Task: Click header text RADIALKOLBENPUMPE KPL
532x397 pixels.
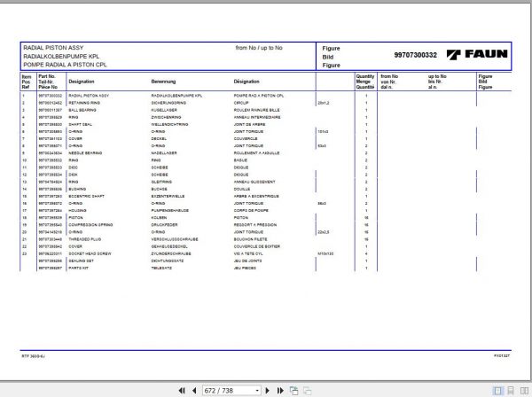Action: pyautogui.click(x=61, y=57)
